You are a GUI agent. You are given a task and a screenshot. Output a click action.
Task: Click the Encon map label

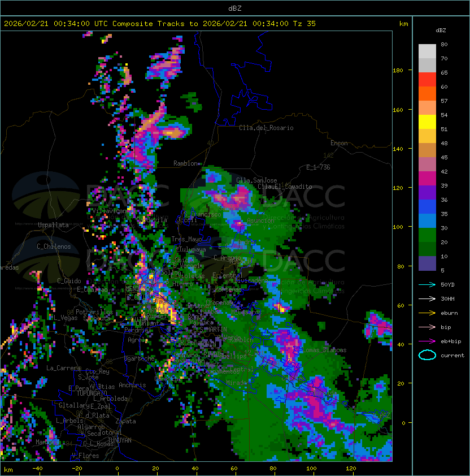pyautogui.click(x=339, y=143)
